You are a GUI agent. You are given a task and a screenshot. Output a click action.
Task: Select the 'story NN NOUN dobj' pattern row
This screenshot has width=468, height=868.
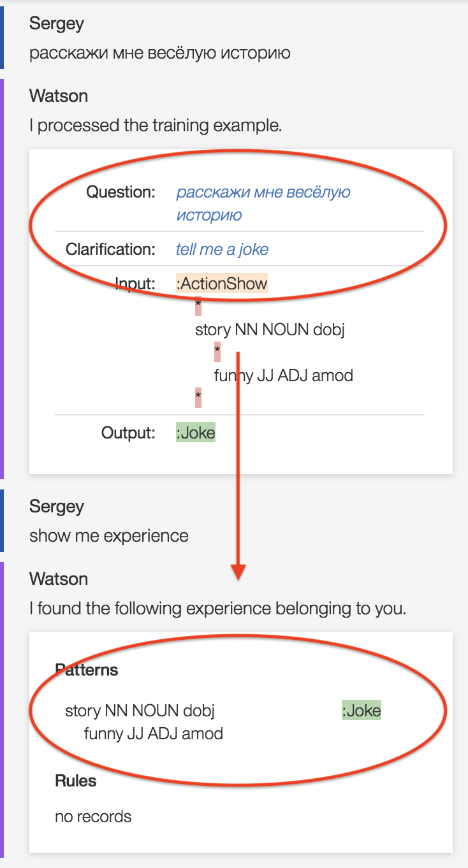pos(140,711)
